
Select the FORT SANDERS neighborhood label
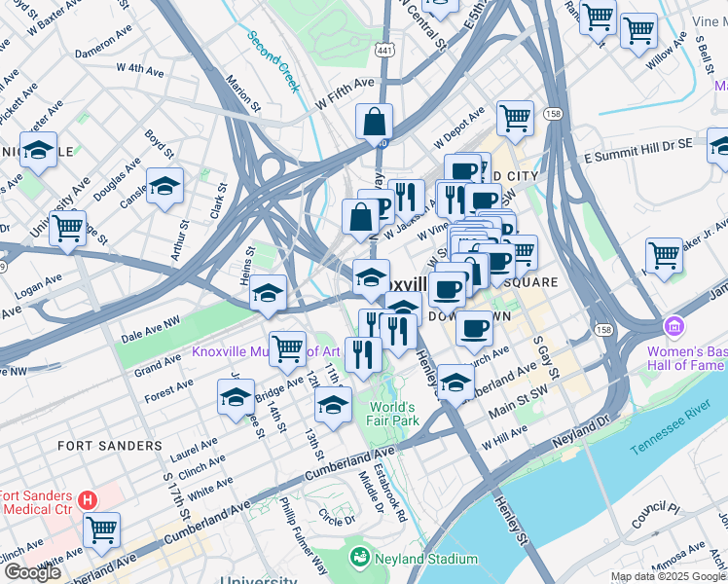110,446
